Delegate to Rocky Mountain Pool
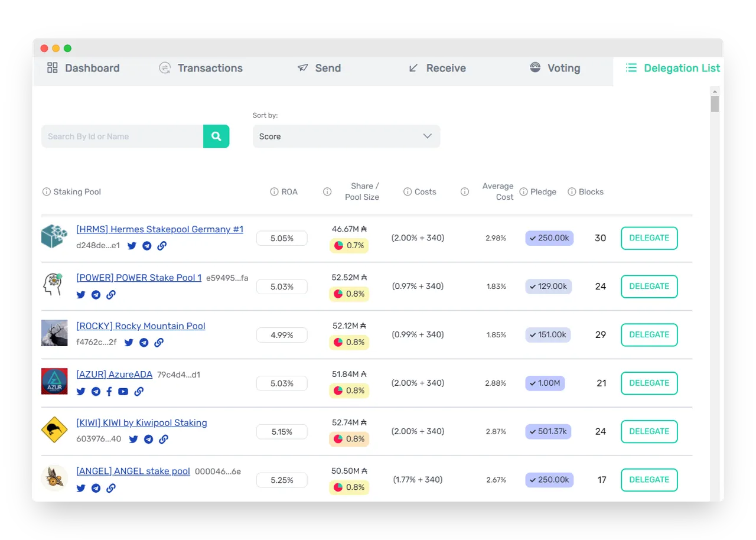756x540 pixels. (x=649, y=335)
